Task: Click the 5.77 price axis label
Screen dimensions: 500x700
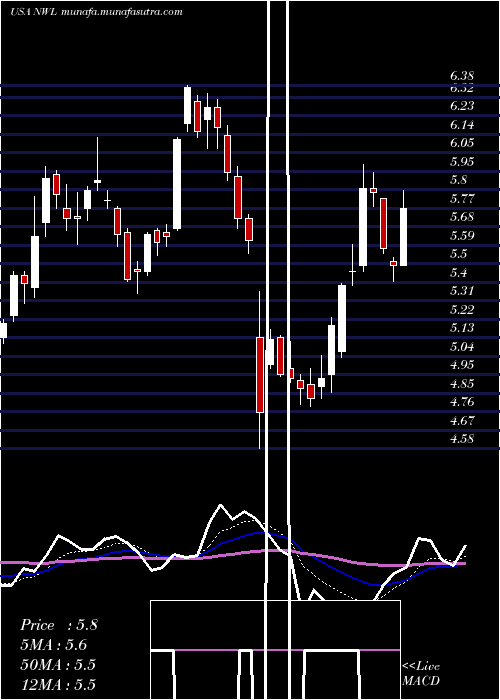Action: pos(462,199)
